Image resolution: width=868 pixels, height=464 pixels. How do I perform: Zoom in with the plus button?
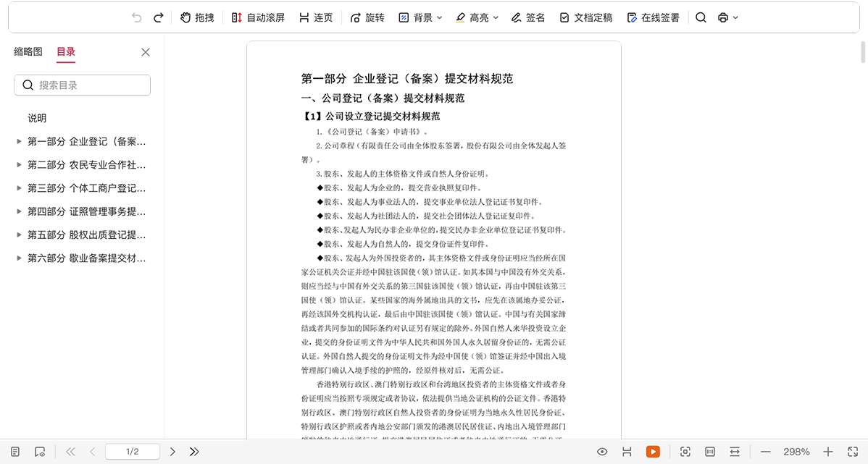828,452
